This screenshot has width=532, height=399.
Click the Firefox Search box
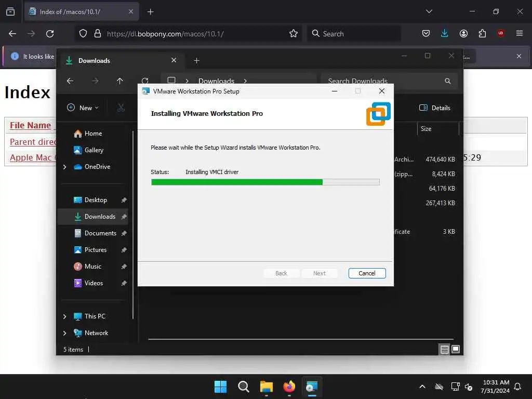(354, 34)
